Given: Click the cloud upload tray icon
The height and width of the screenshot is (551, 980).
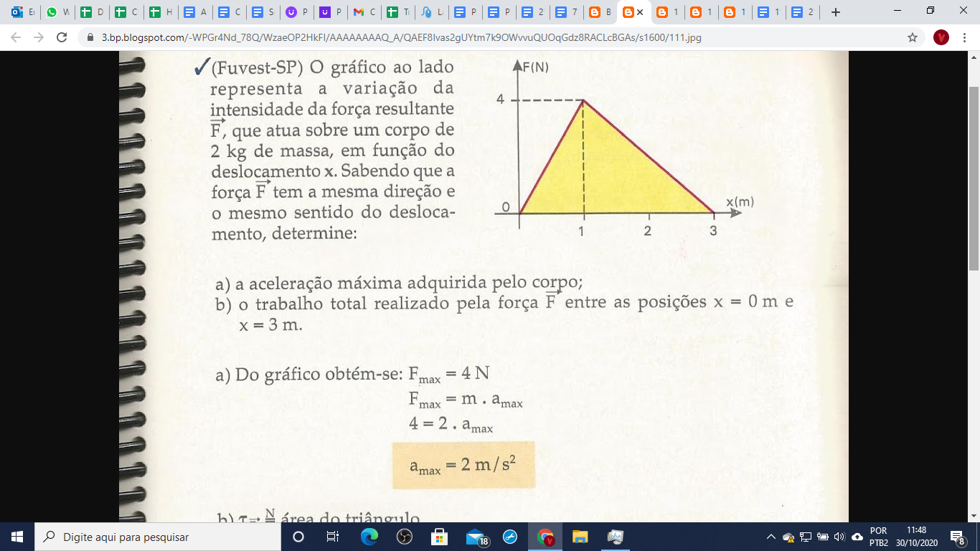Looking at the screenshot, I should [x=857, y=537].
